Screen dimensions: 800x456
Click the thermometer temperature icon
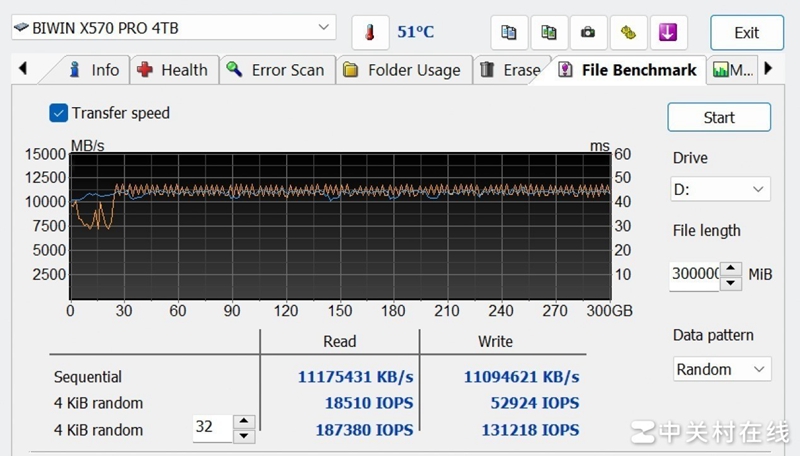pyautogui.click(x=370, y=32)
